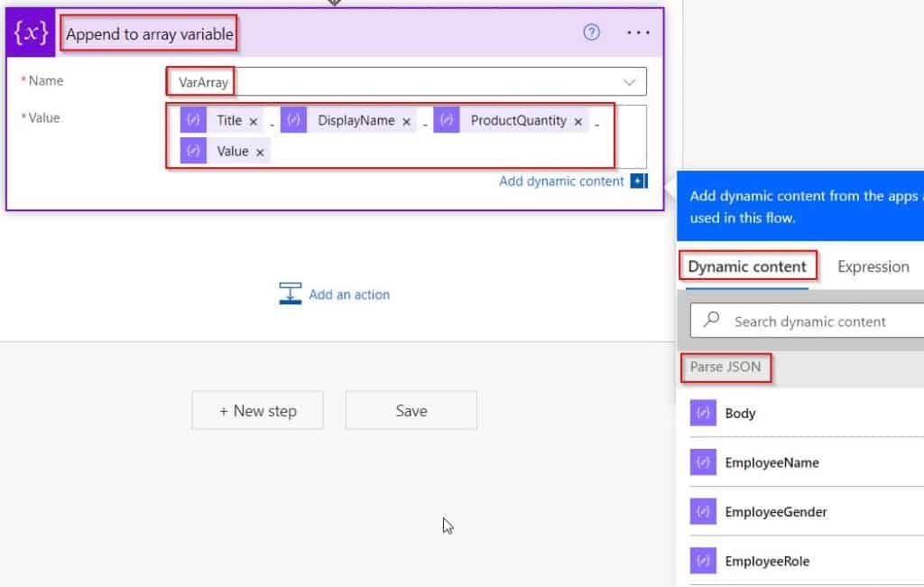
Task: Switch to the Dynamic content tab
Action: point(747,266)
